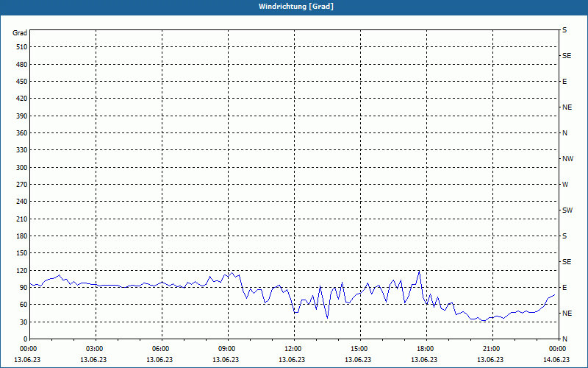The height and width of the screenshot is (368, 588).
Task: Select the 510 y-axis value
Action: point(22,47)
